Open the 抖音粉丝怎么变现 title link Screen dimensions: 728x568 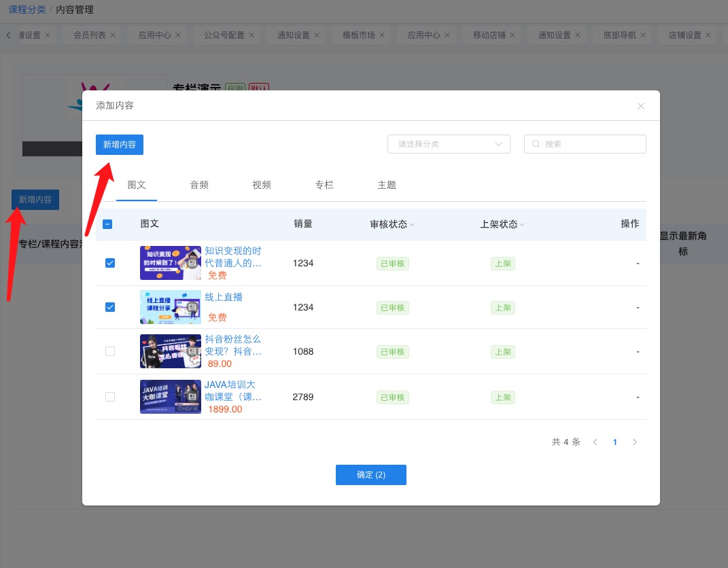[233, 345]
